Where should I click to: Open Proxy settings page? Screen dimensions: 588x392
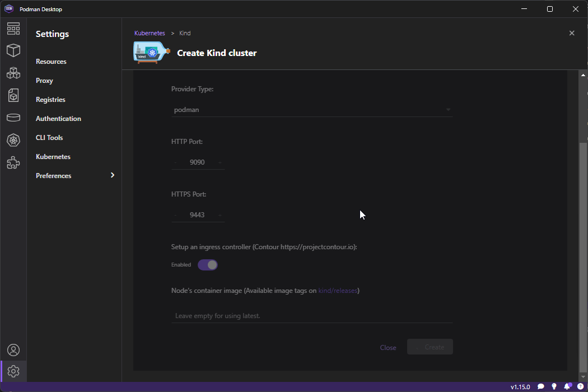click(44, 81)
